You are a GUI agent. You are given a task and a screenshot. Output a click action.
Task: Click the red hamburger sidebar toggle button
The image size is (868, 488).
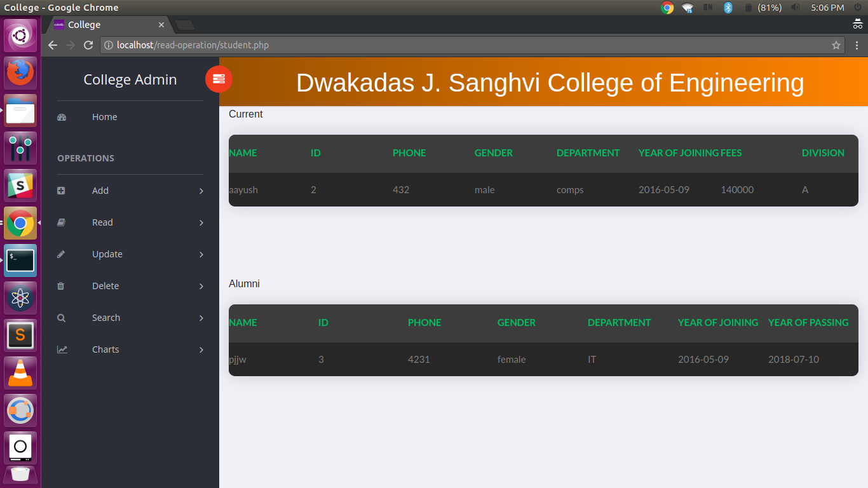[219, 79]
